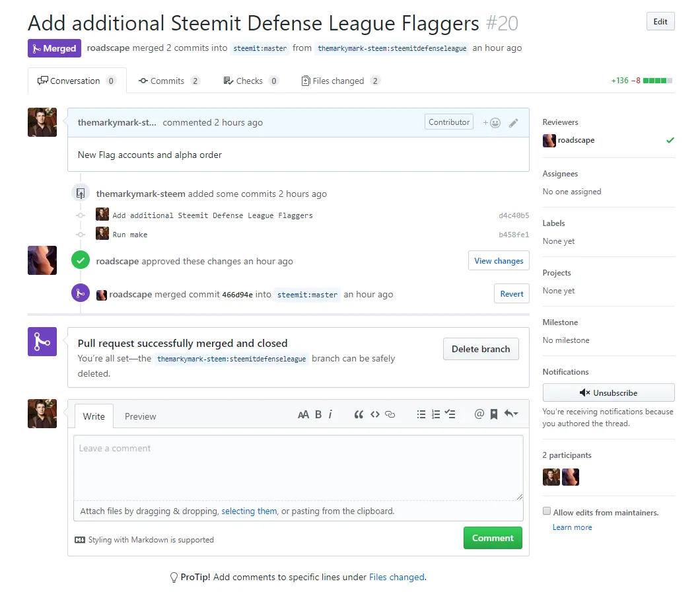Add a bulleted list from the toolbar

pyautogui.click(x=421, y=414)
